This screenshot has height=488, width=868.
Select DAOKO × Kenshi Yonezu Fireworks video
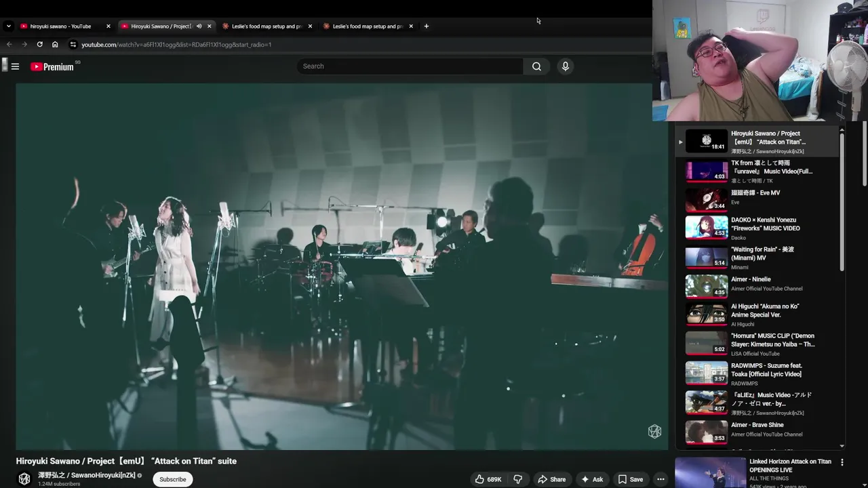[x=757, y=228]
